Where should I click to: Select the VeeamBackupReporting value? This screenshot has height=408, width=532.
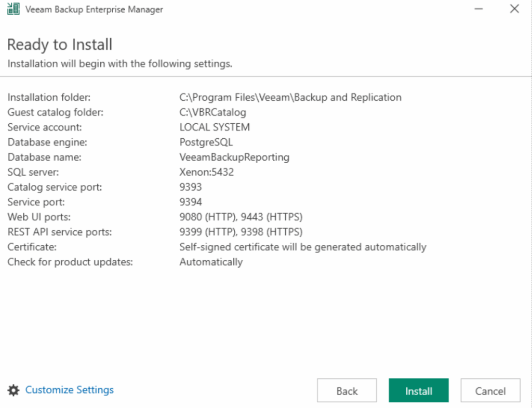tap(234, 157)
